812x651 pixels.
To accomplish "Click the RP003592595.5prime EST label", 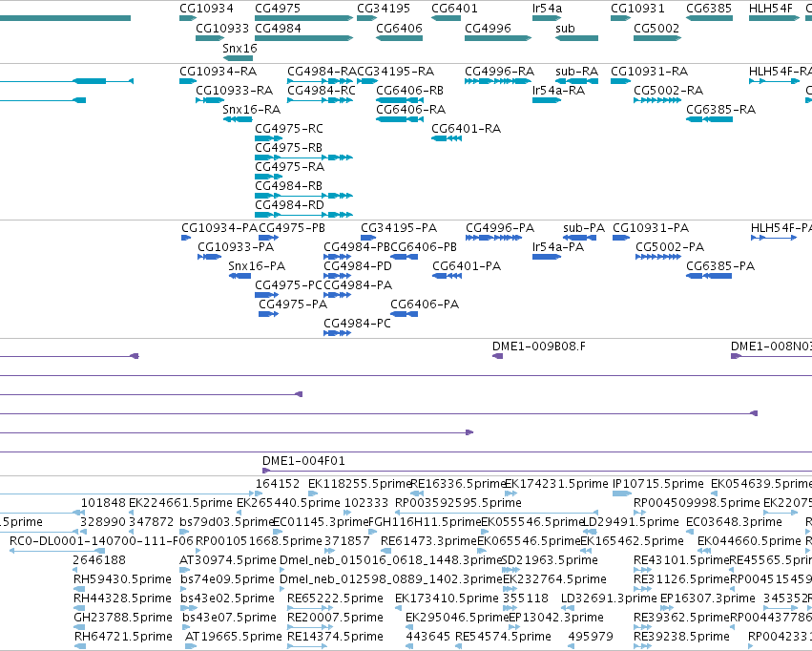I will coord(458,503).
